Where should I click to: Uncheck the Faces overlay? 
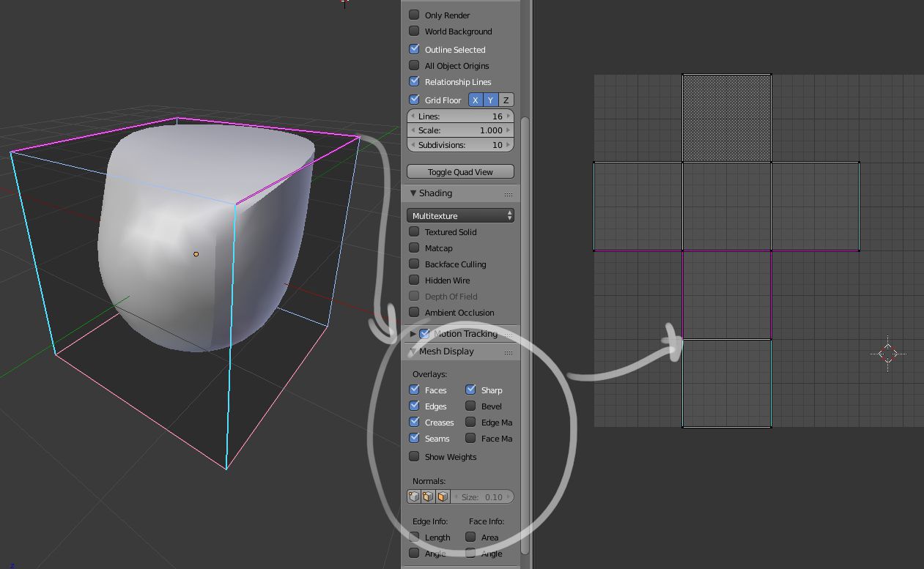click(x=414, y=390)
